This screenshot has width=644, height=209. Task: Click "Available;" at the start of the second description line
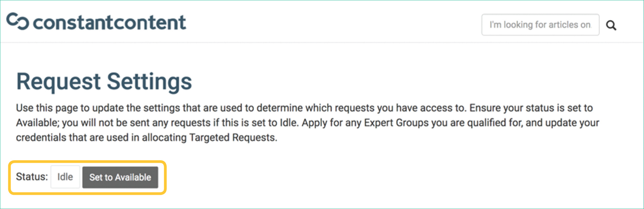tap(37, 123)
